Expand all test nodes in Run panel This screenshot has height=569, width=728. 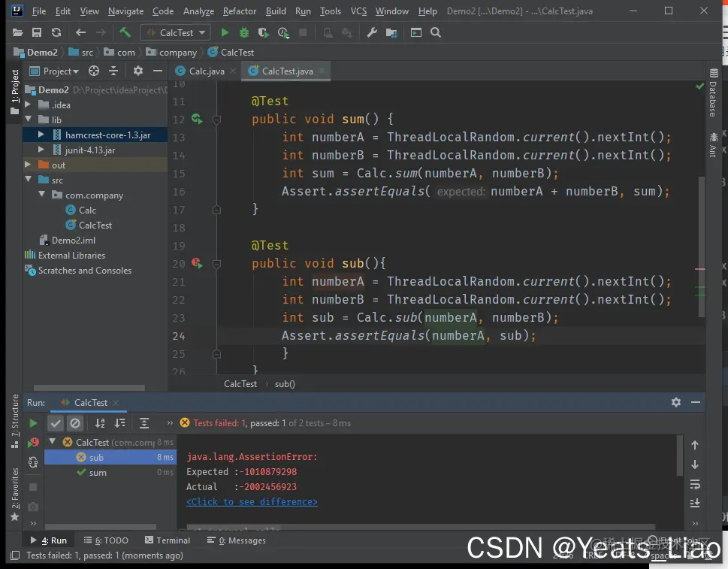[144, 423]
